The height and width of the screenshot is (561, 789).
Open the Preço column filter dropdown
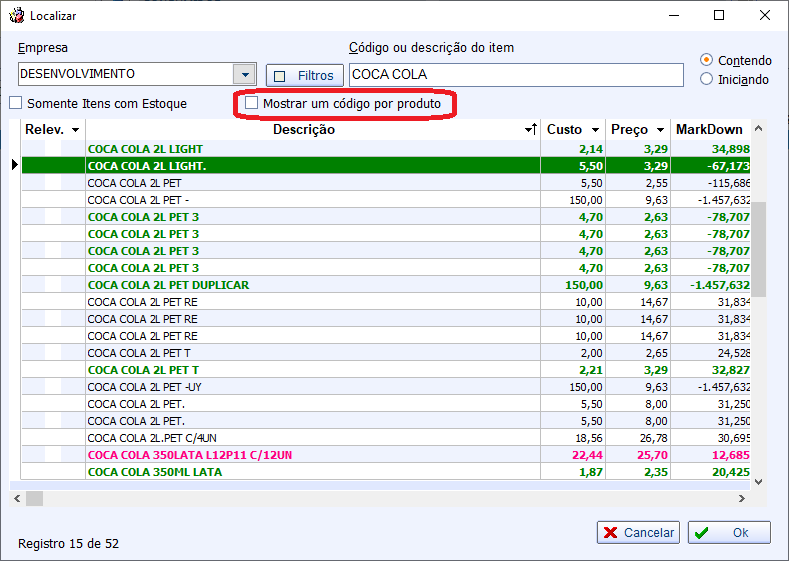660,130
